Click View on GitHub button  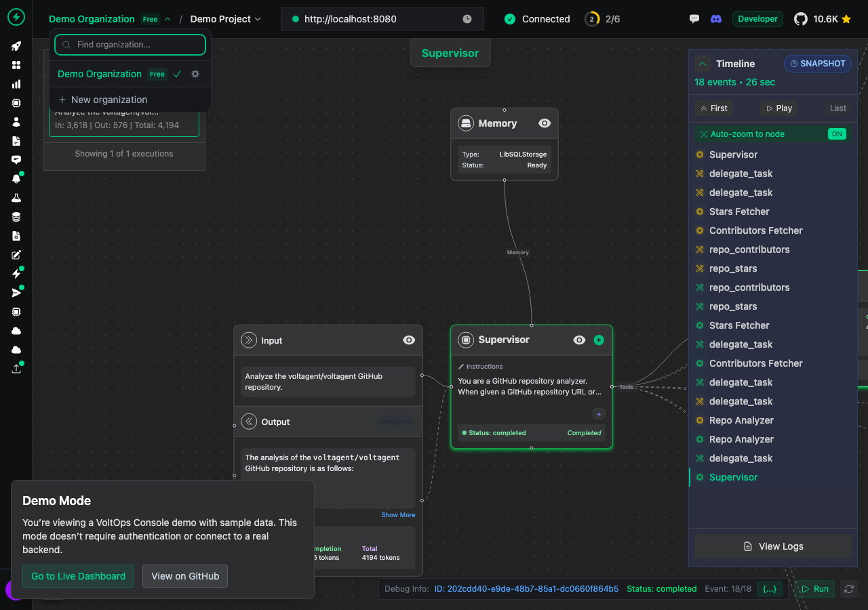(x=185, y=576)
